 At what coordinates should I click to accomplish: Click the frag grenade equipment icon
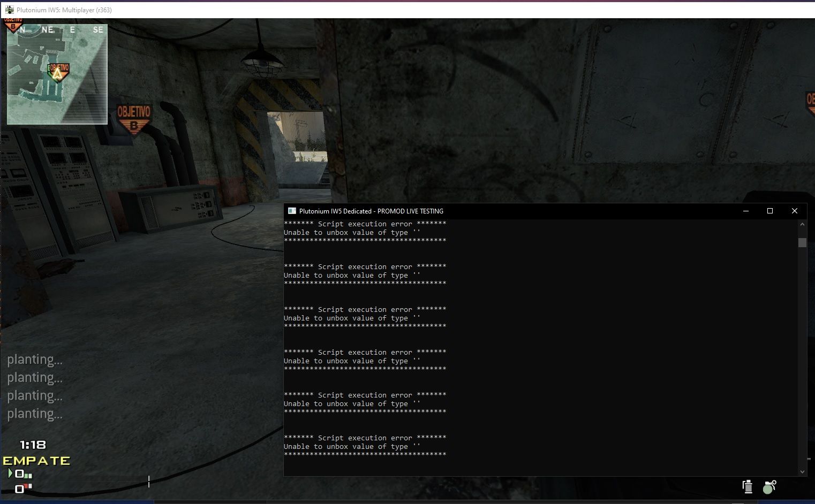[x=769, y=487]
